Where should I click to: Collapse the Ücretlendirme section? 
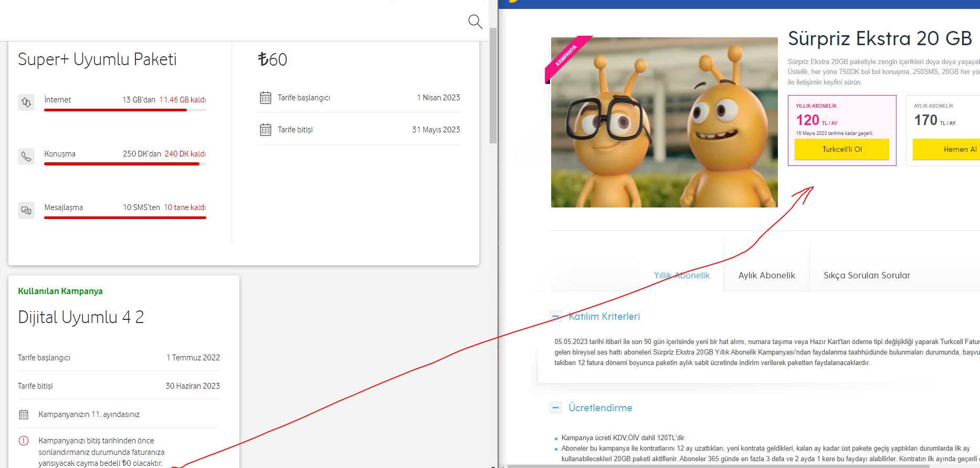tap(555, 408)
